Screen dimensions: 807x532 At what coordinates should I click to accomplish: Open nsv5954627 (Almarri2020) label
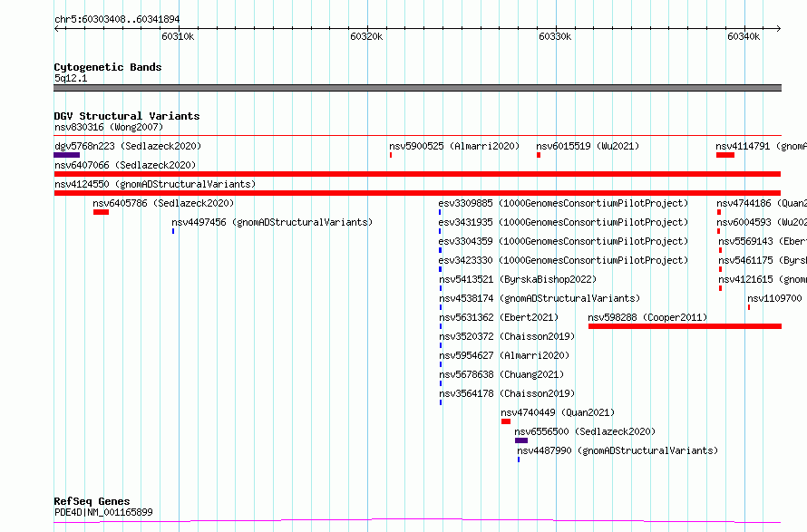pyautogui.click(x=504, y=355)
